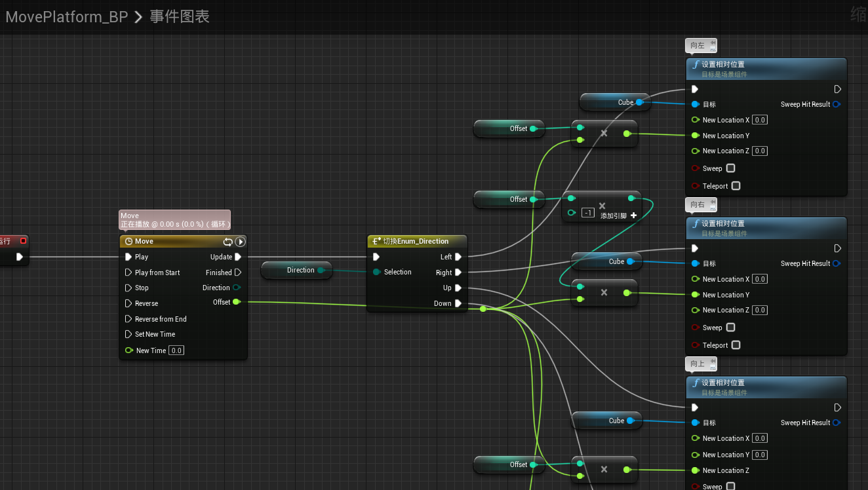Toggle the comment bubble pin icon on the 向右 label

712,204
